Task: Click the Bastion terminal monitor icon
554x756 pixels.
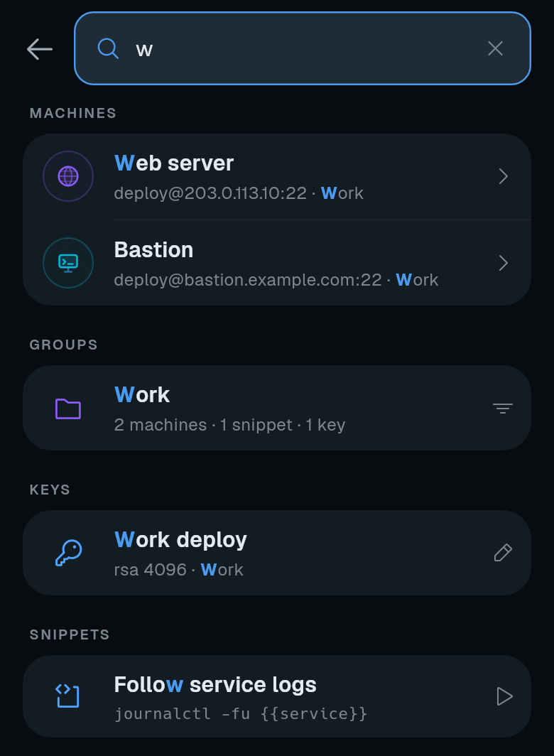Action: [68, 263]
